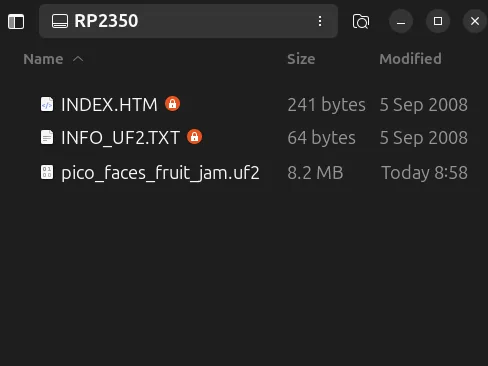Open the three-dot menu beside RP2350

pyautogui.click(x=320, y=21)
